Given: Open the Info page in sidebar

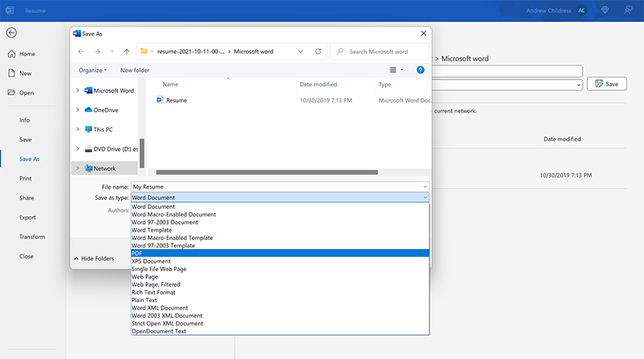Looking at the screenshot, I should [x=25, y=120].
